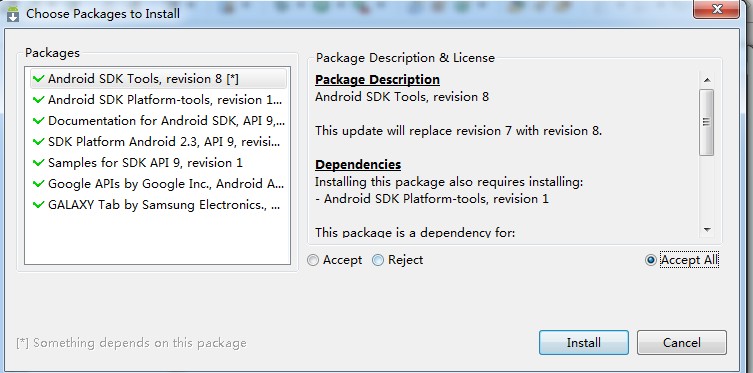Select GALAXY Tab by Samsung Electronics entry
753x373 pixels.
click(x=158, y=205)
